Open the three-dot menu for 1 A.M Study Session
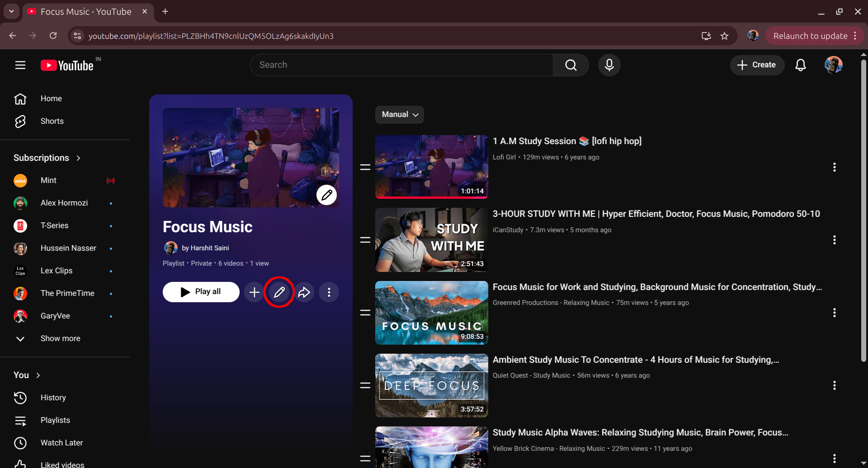The width and height of the screenshot is (868, 468). coord(834,167)
